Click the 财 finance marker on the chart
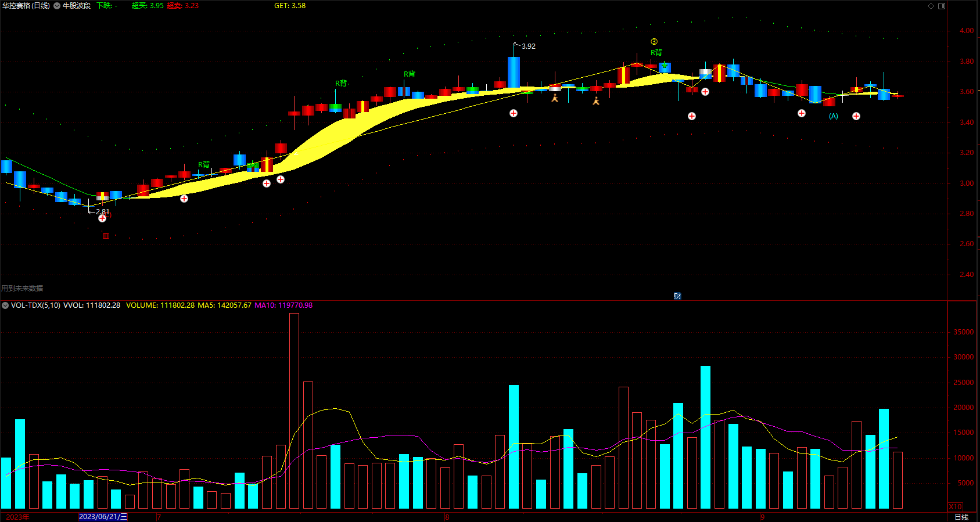980x522 pixels. [677, 296]
